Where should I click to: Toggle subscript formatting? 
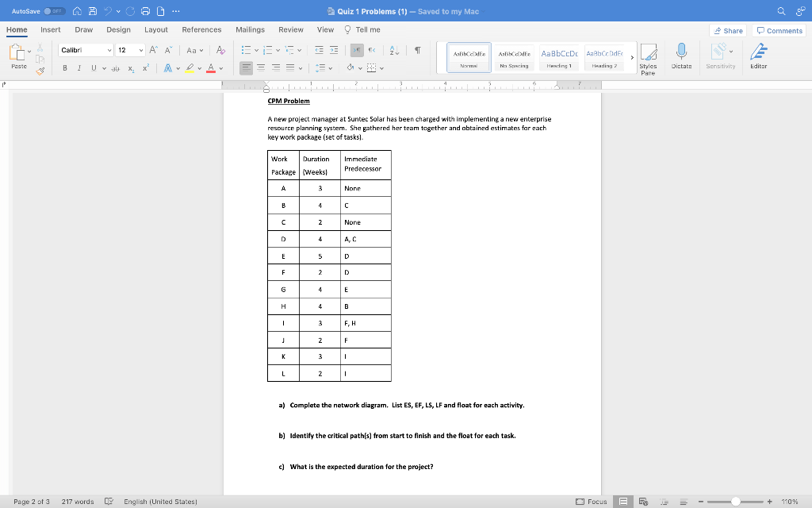click(x=131, y=68)
